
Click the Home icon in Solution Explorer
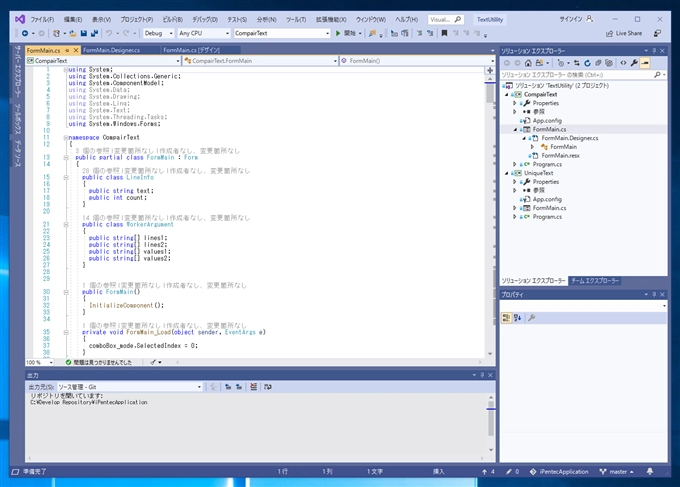pos(528,63)
